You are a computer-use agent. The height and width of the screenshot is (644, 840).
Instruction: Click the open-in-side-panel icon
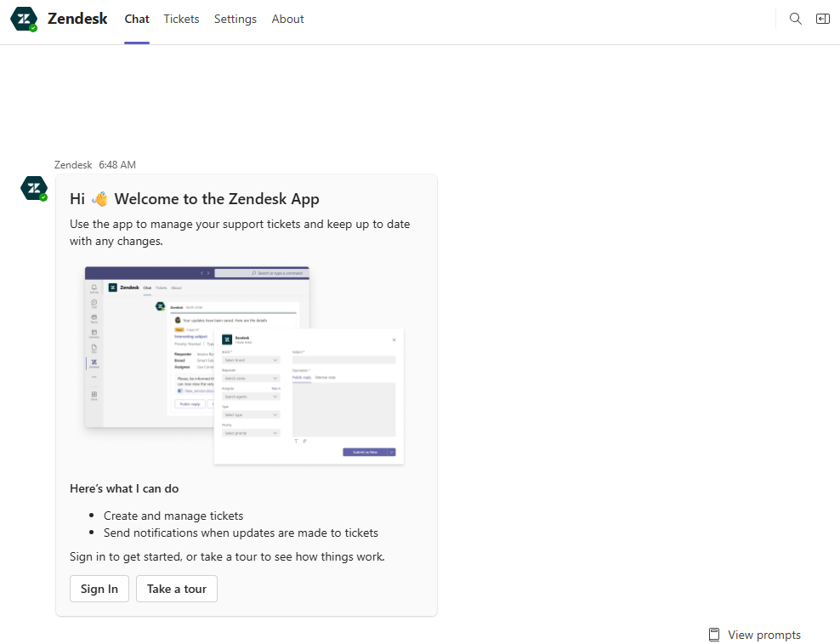(822, 18)
